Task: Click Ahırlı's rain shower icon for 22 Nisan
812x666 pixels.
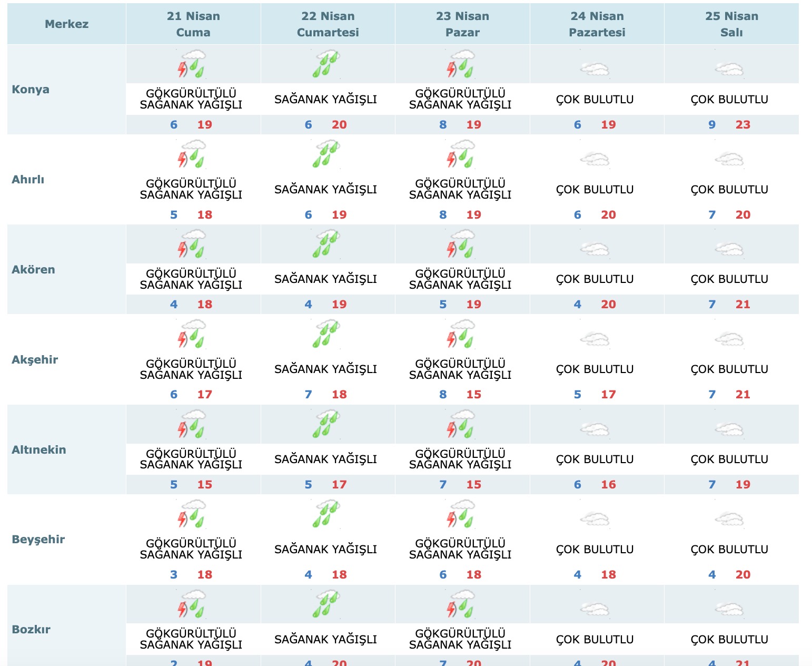Action: [326, 154]
